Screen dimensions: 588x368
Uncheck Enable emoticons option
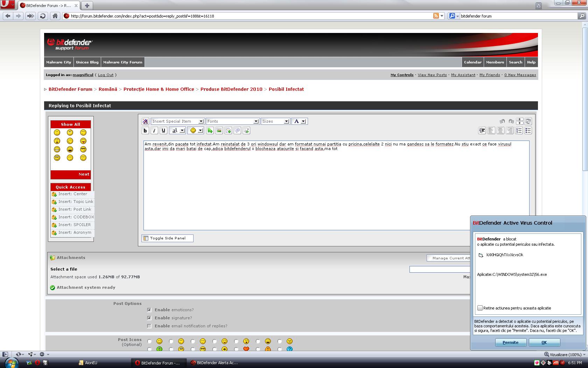point(149,310)
